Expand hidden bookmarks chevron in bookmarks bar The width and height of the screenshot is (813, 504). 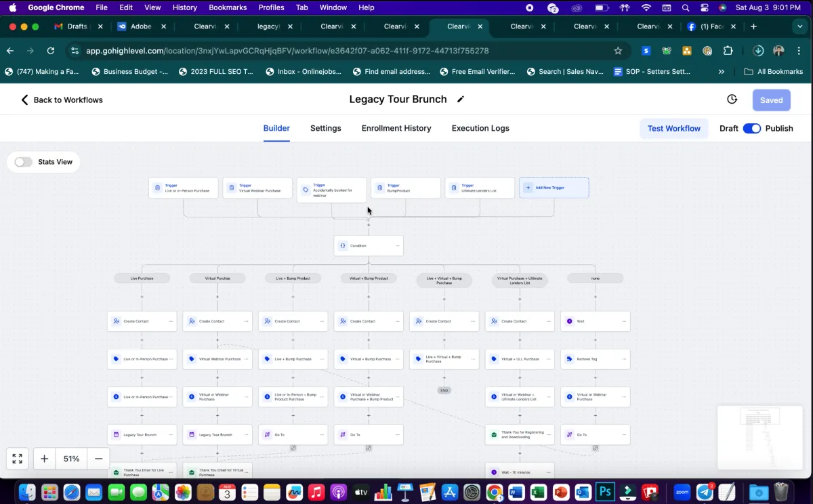(721, 71)
